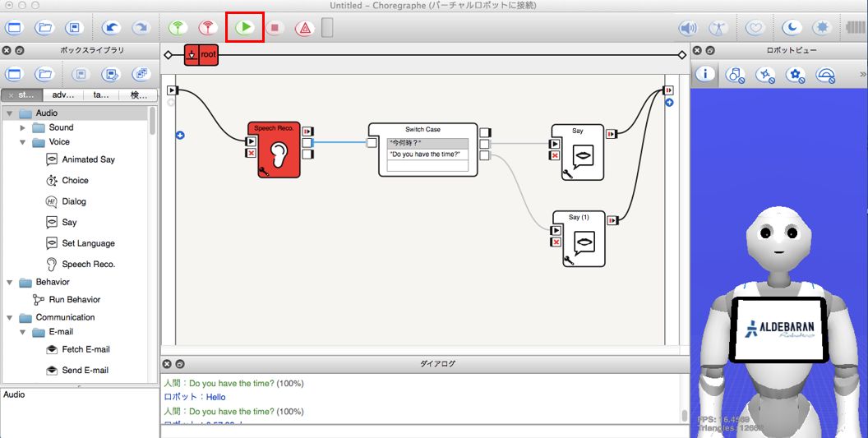
Task: Collapse the Behavior folder
Action: click(x=9, y=282)
